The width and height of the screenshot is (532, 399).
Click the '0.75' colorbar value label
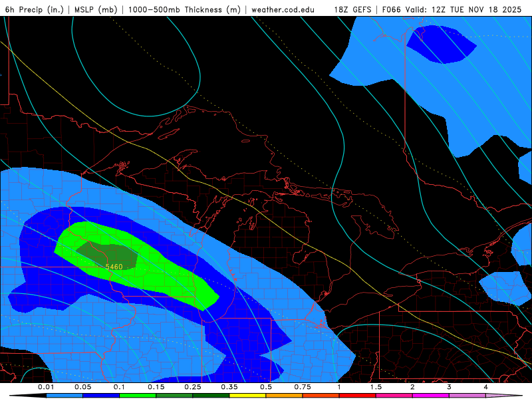click(303, 387)
